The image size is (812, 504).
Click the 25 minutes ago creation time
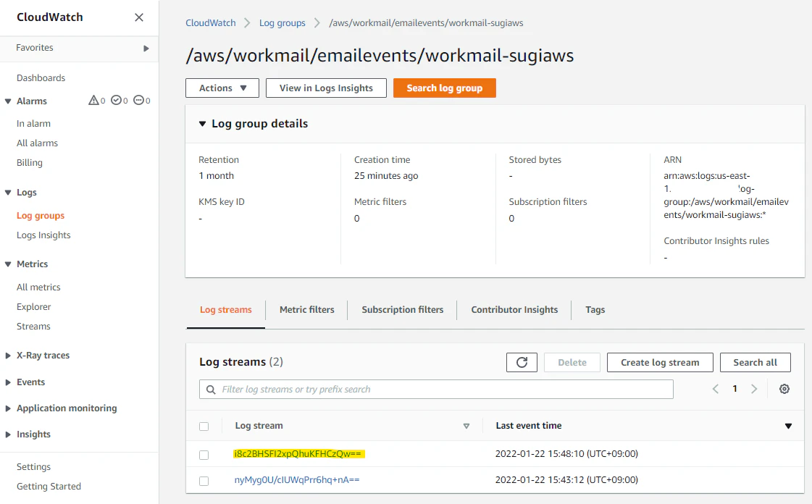[x=386, y=176]
